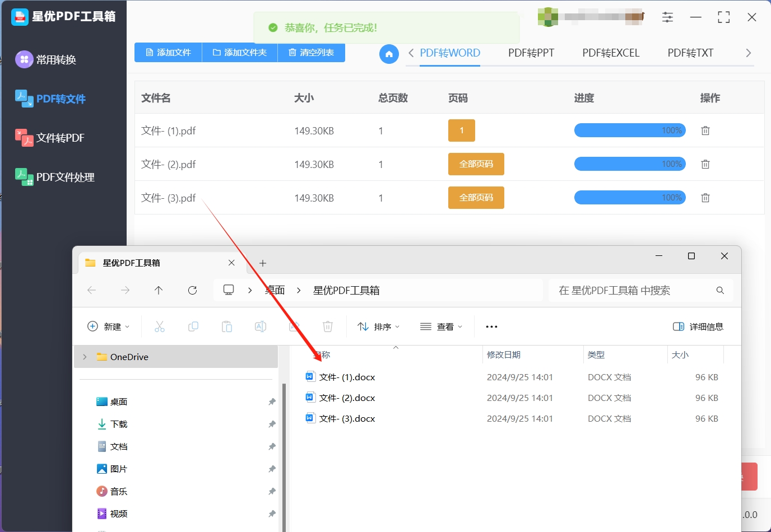This screenshot has height=532, width=771.
Task: Click the 添加文件夹 button
Action: (240, 53)
